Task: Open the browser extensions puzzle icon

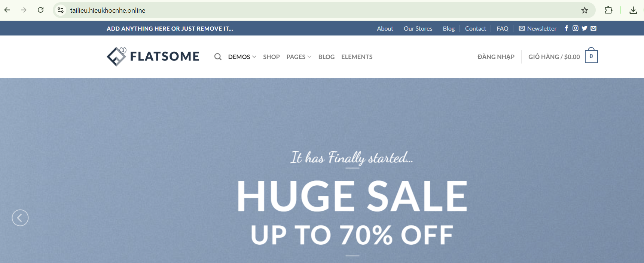Action: pos(608,10)
